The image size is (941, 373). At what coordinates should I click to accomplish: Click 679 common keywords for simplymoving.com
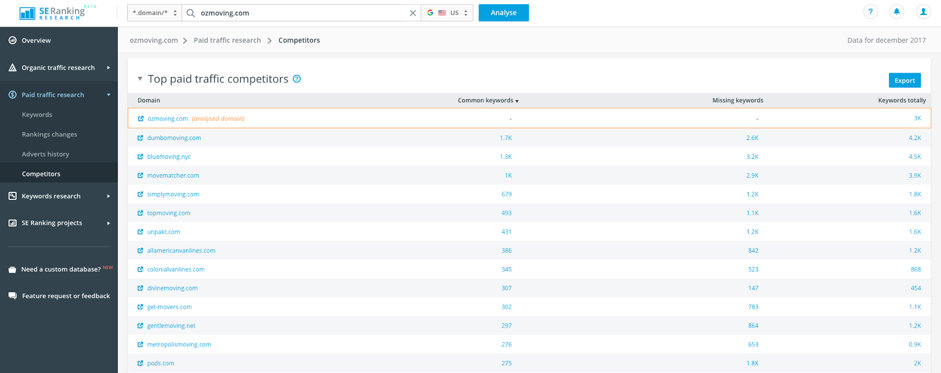[507, 194]
